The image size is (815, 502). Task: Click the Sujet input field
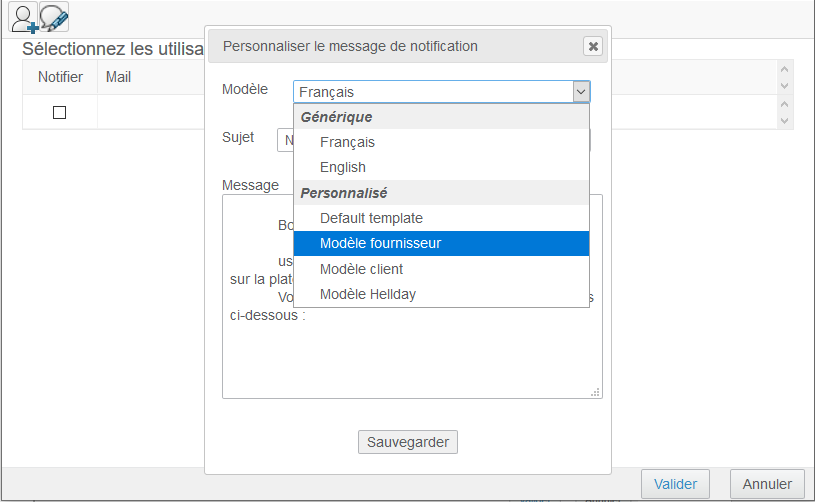284,140
